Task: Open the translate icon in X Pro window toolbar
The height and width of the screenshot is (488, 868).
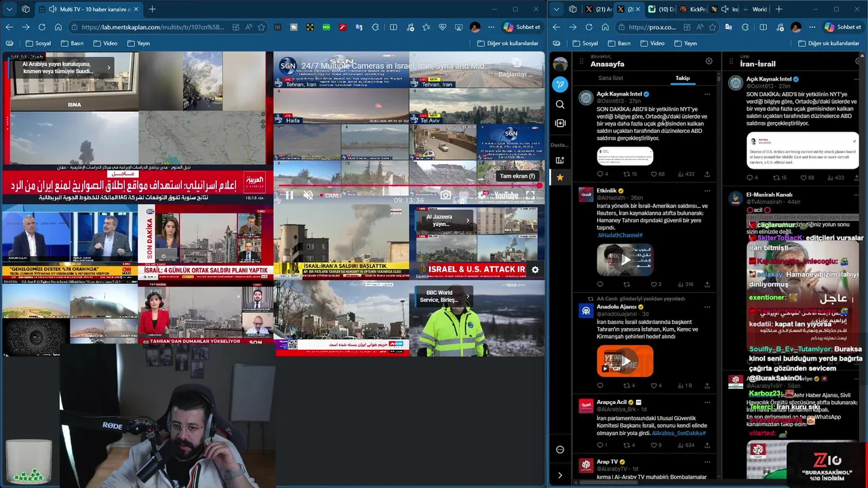Action: pos(728,27)
